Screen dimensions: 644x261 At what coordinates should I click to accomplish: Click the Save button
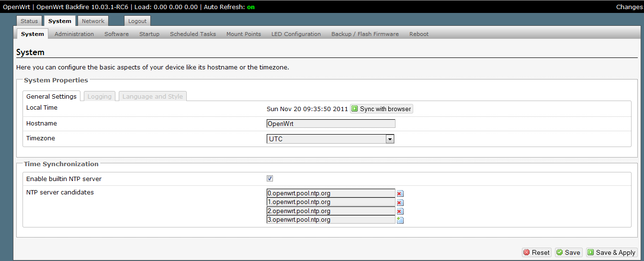coord(568,252)
